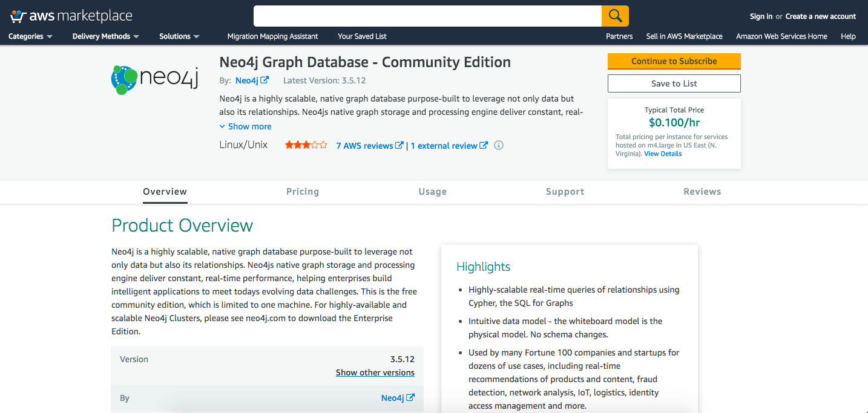Click into the marketplace search field

(x=427, y=16)
